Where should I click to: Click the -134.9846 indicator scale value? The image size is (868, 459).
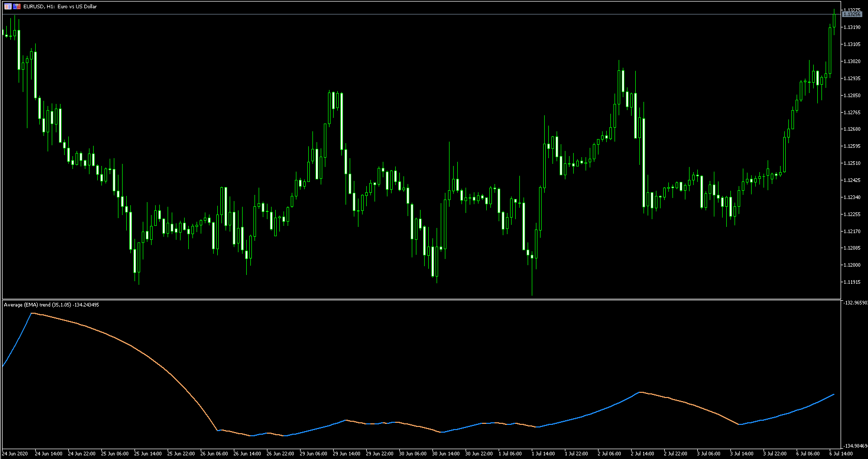[856, 446]
